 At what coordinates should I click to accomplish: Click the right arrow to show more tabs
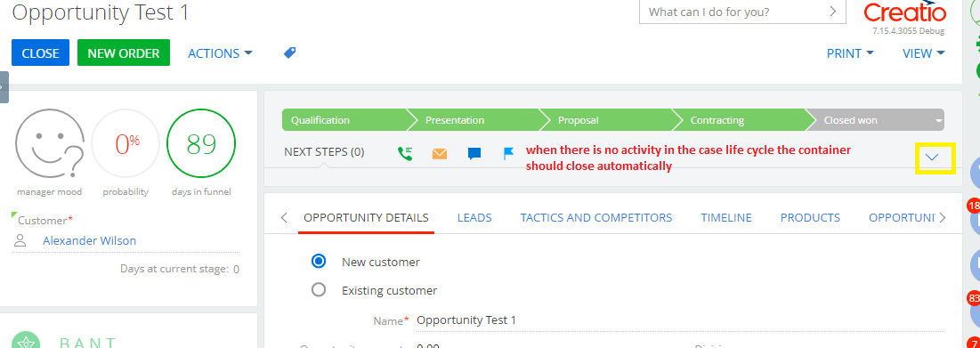click(943, 217)
